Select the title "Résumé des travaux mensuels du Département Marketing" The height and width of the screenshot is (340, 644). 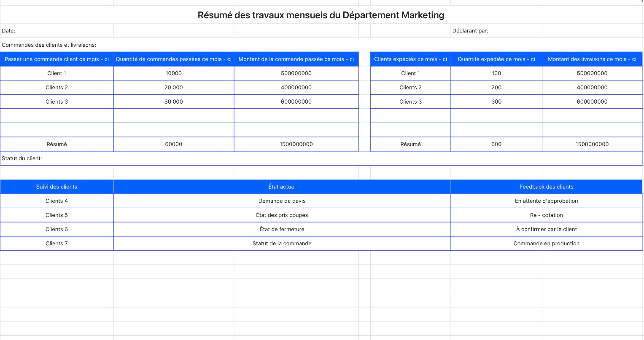321,15
